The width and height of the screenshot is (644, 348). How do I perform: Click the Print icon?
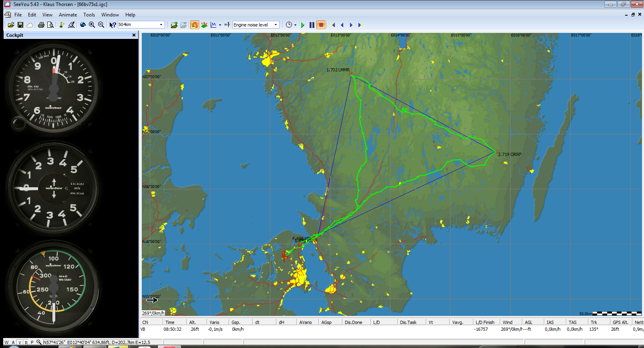coord(41,25)
